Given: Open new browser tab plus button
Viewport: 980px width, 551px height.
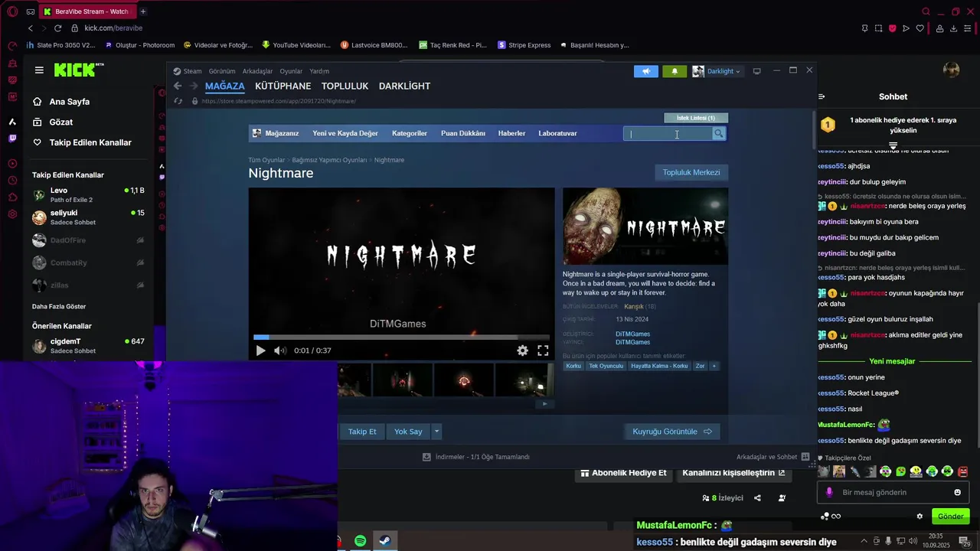Looking at the screenshot, I should [142, 11].
